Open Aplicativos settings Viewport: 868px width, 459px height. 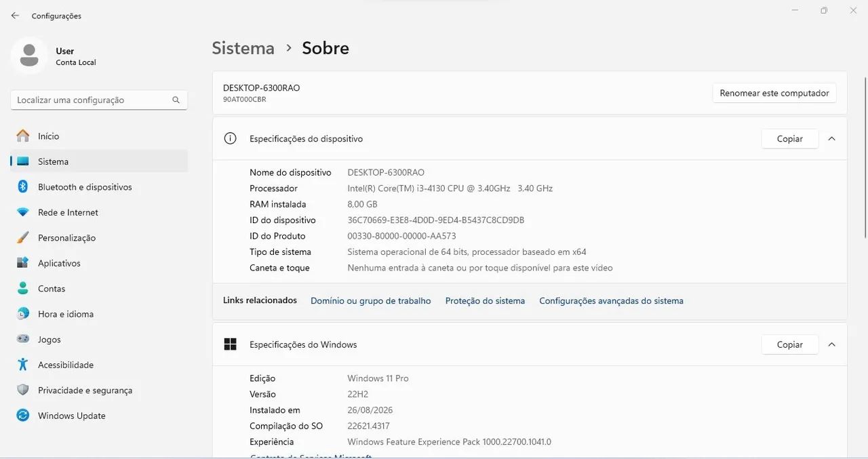99,263
